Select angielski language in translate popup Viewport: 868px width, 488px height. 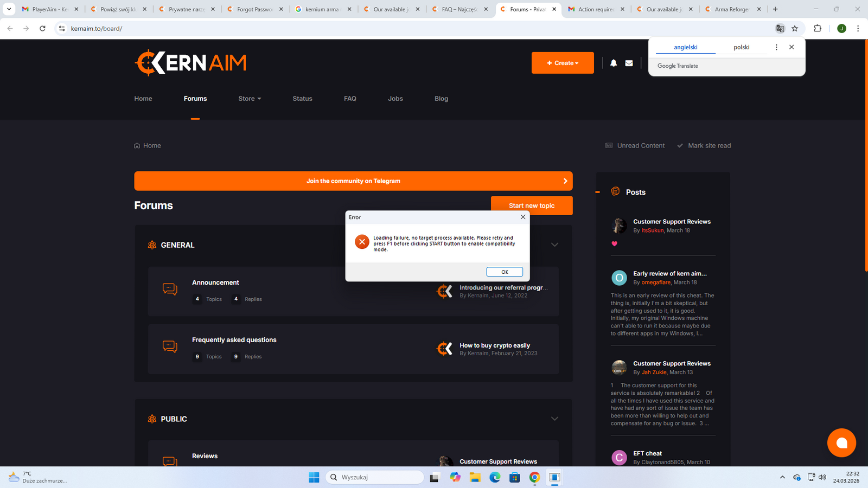tap(686, 47)
